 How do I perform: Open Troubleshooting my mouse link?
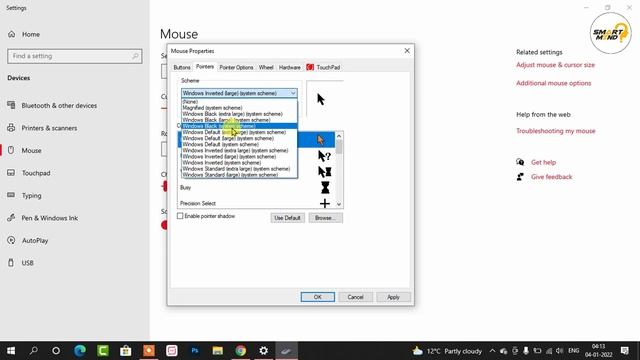pyautogui.click(x=556, y=131)
